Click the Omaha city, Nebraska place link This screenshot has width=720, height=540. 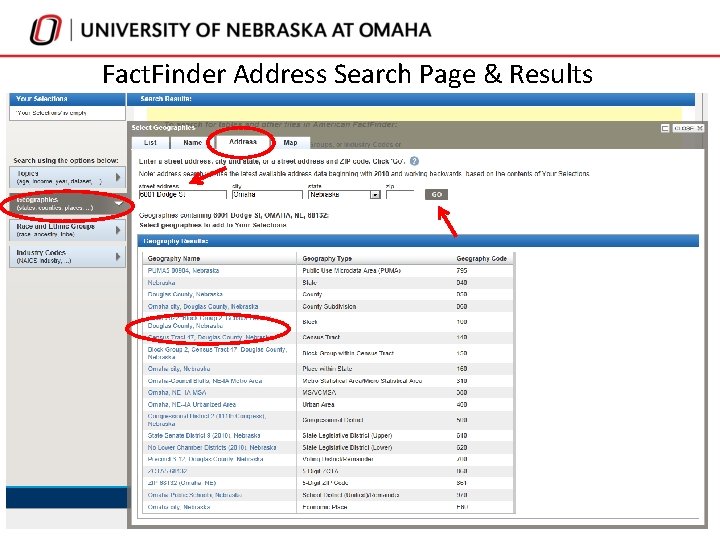click(179, 369)
